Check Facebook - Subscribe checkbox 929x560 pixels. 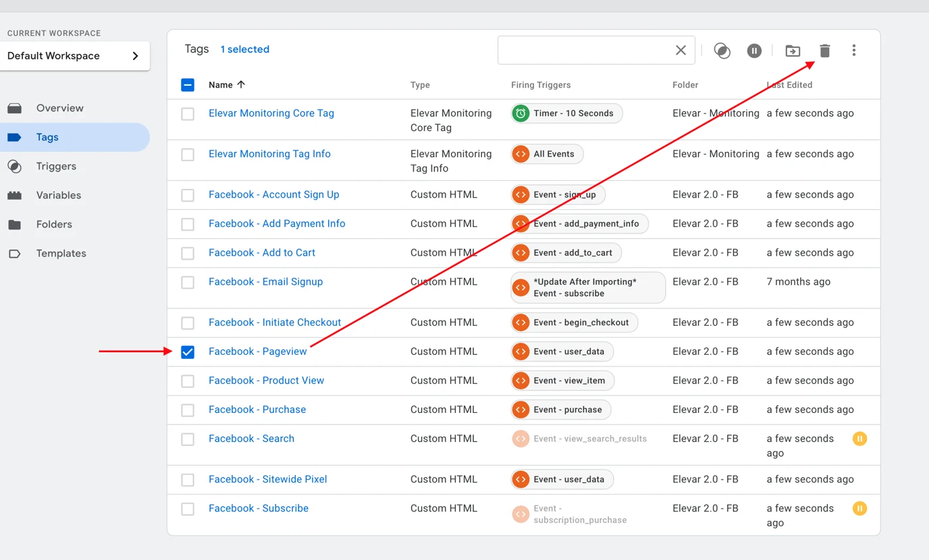click(188, 509)
